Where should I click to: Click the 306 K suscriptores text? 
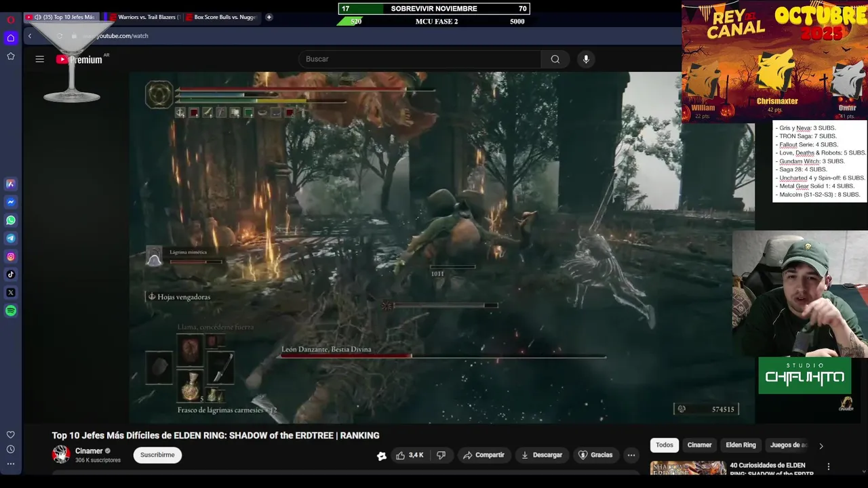[98, 460]
